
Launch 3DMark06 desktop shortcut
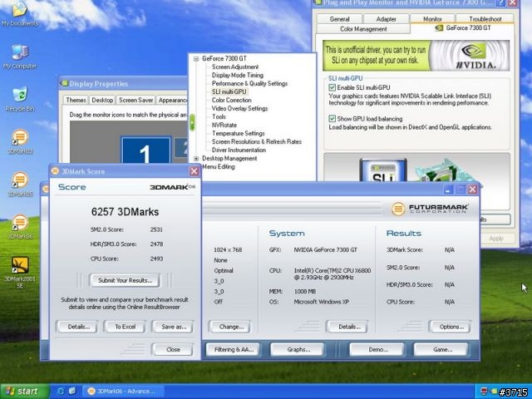point(20,227)
